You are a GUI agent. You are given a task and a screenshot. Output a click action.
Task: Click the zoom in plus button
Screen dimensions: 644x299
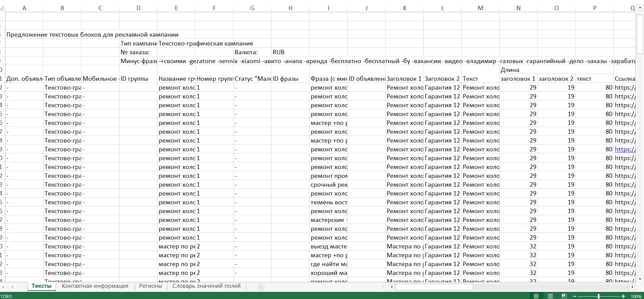pyautogui.click(x=623, y=296)
